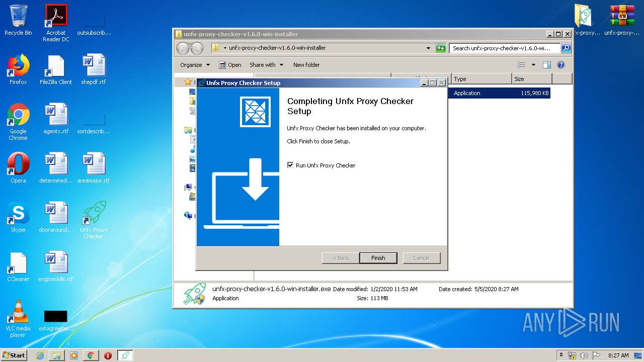
Task: Sort files by the Size column
Action: tap(532, 79)
